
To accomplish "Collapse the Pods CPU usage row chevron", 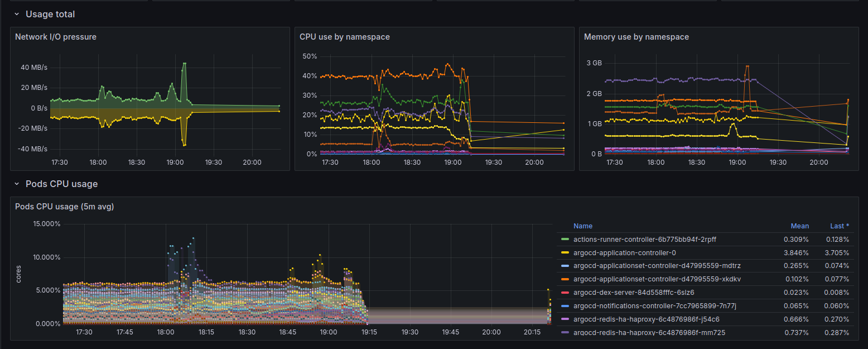I will (x=17, y=184).
